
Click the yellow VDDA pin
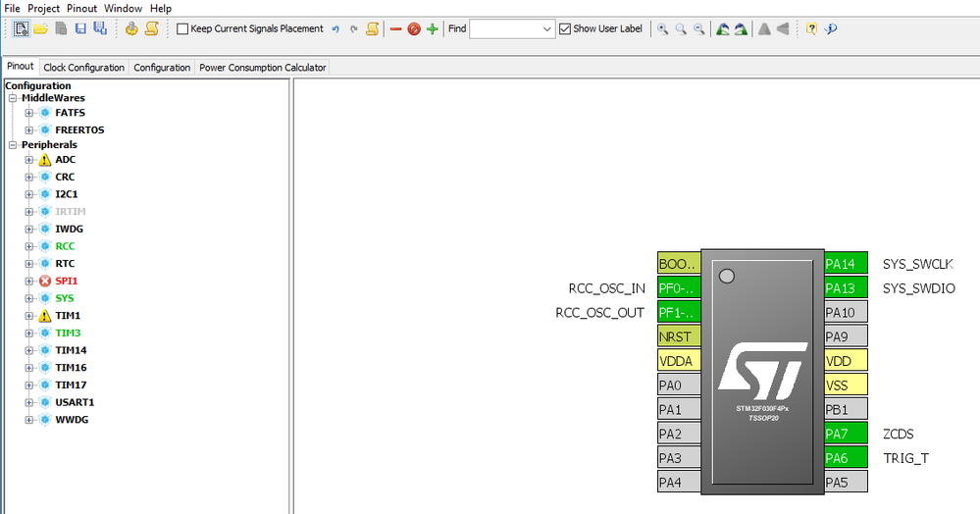[x=679, y=361]
